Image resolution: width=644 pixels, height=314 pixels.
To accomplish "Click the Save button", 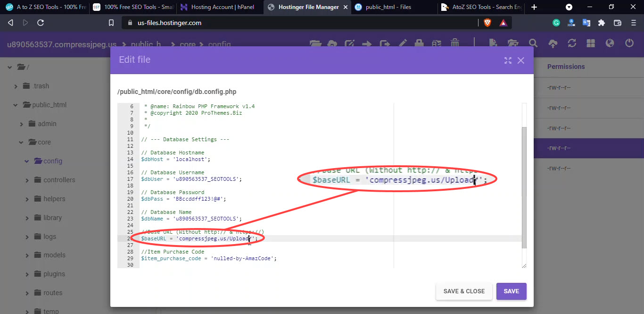I will coord(511,291).
